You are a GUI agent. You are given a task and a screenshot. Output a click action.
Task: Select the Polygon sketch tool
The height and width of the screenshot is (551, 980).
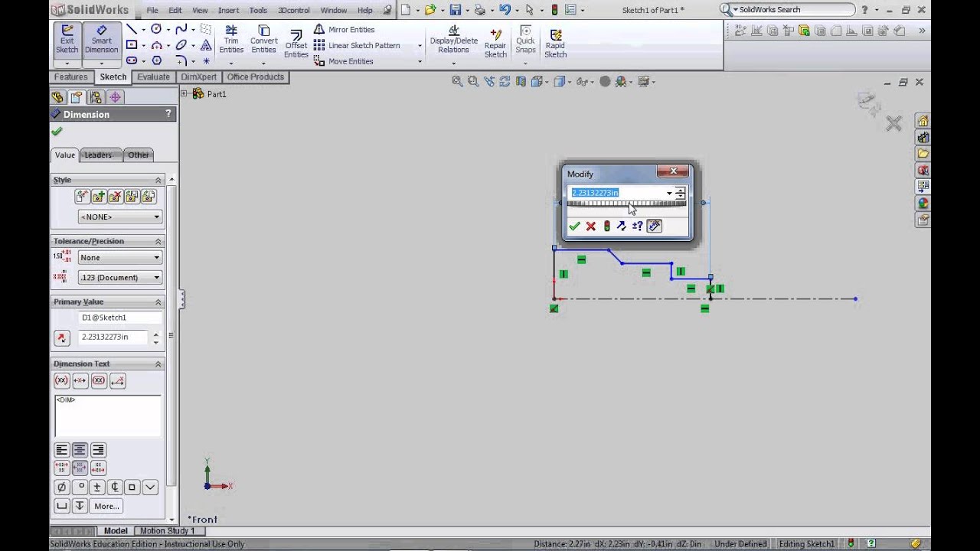click(156, 60)
